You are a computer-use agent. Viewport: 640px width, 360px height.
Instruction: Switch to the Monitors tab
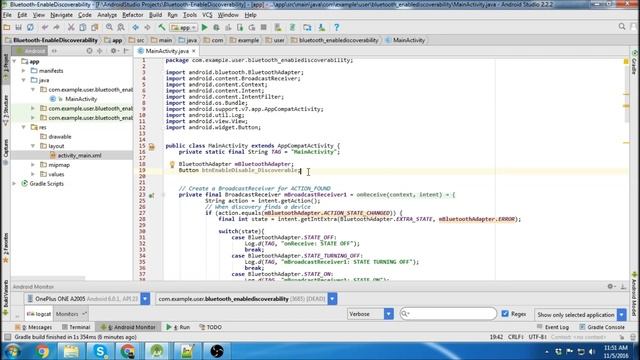[71, 314]
